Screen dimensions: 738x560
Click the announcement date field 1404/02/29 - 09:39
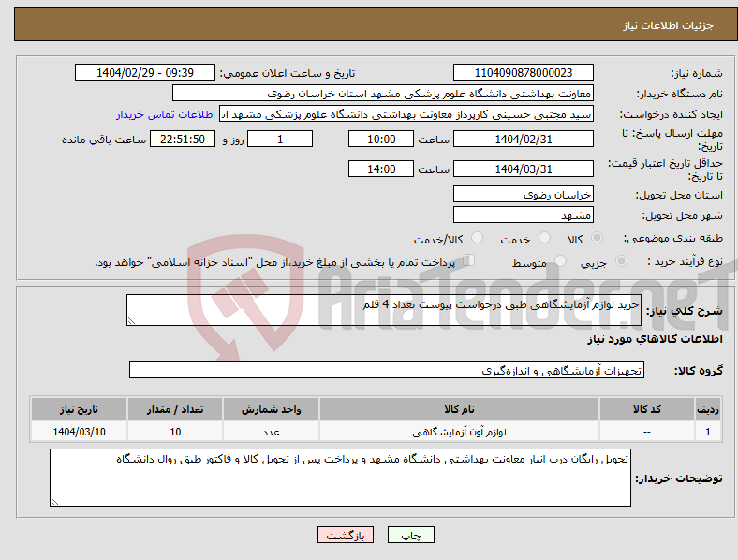(145, 72)
